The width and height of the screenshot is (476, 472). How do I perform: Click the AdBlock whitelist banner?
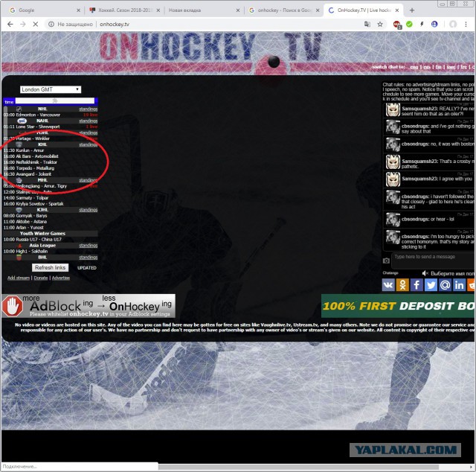(89, 306)
